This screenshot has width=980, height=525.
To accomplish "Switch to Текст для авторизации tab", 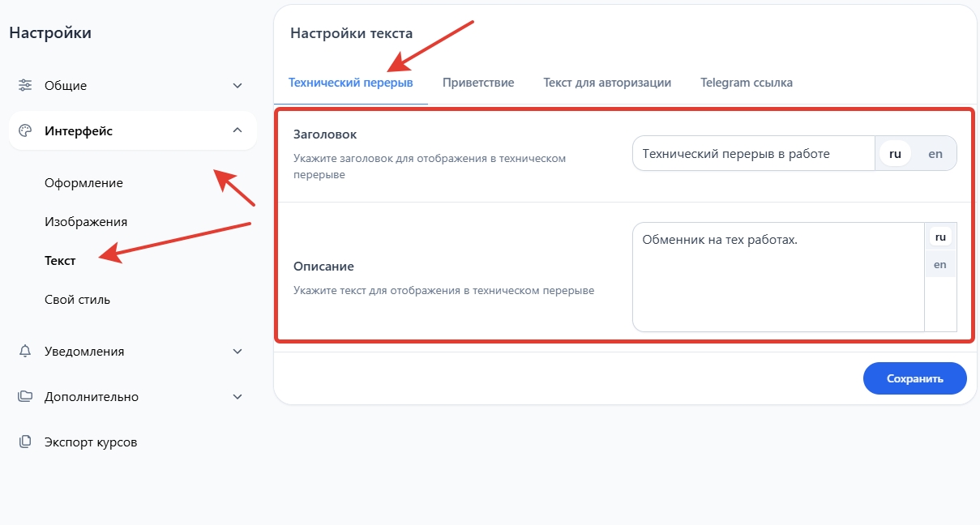I will (x=607, y=83).
